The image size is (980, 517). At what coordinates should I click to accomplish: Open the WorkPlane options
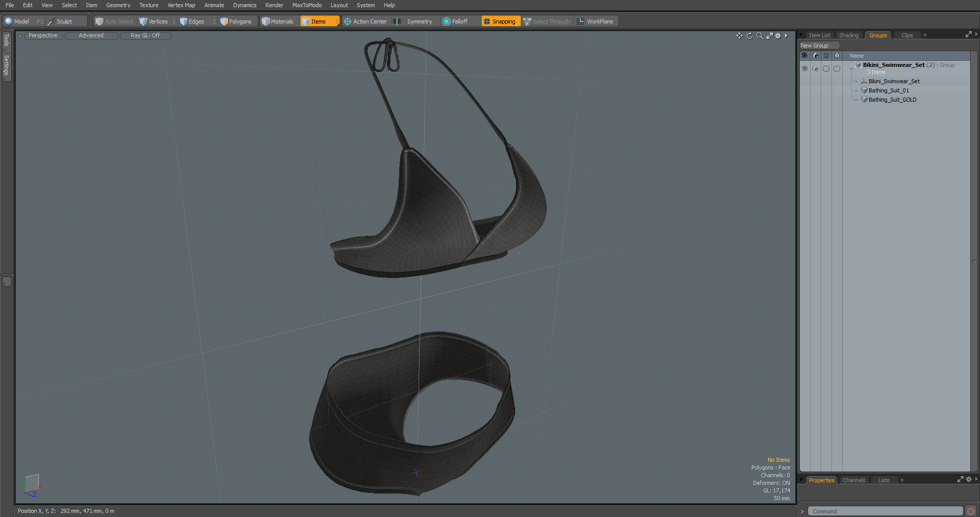click(596, 21)
